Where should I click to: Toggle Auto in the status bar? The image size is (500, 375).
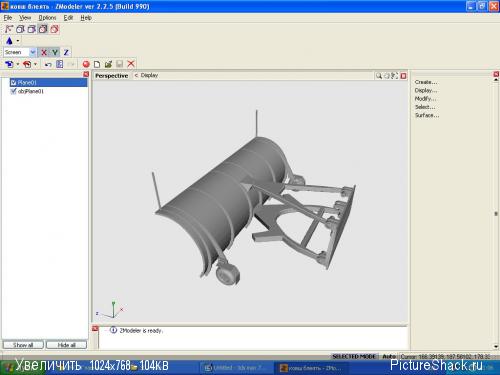click(389, 356)
